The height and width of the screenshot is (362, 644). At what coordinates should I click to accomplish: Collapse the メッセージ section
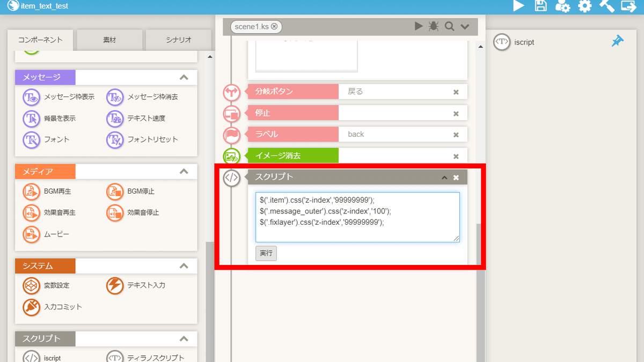[184, 77]
